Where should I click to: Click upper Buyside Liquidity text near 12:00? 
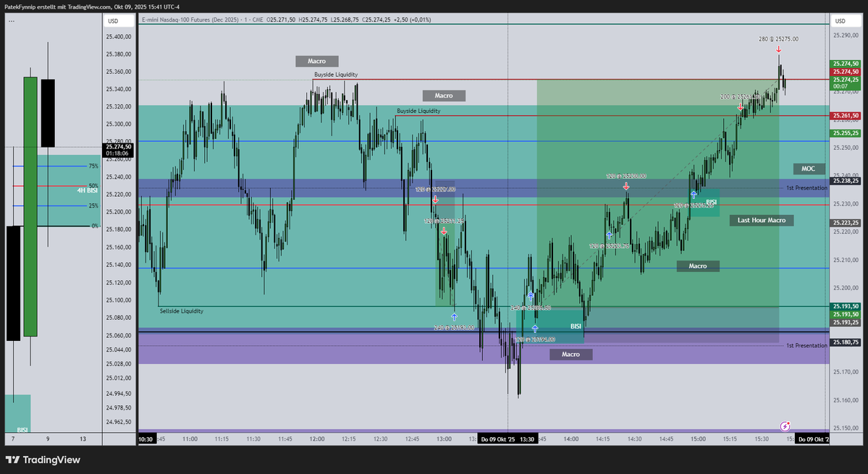point(336,75)
